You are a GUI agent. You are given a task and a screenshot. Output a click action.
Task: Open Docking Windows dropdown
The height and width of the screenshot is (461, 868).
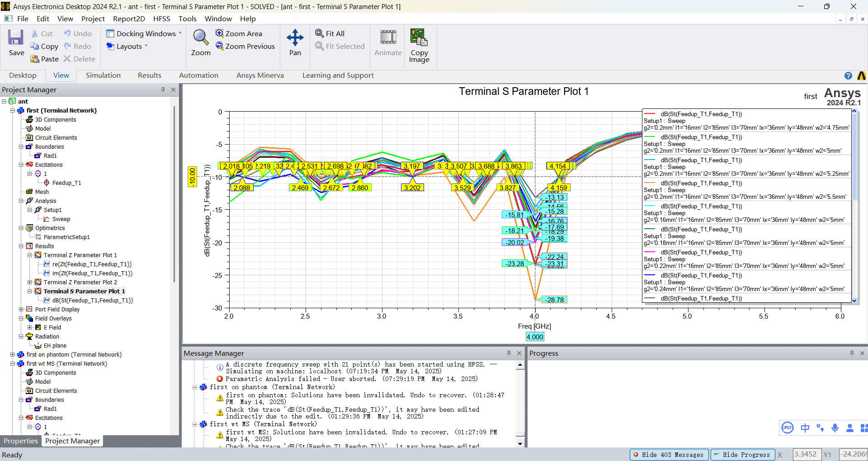click(144, 33)
